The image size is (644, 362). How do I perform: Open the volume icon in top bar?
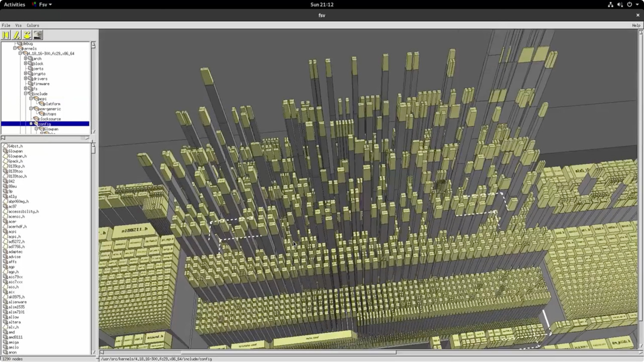pos(620,4)
